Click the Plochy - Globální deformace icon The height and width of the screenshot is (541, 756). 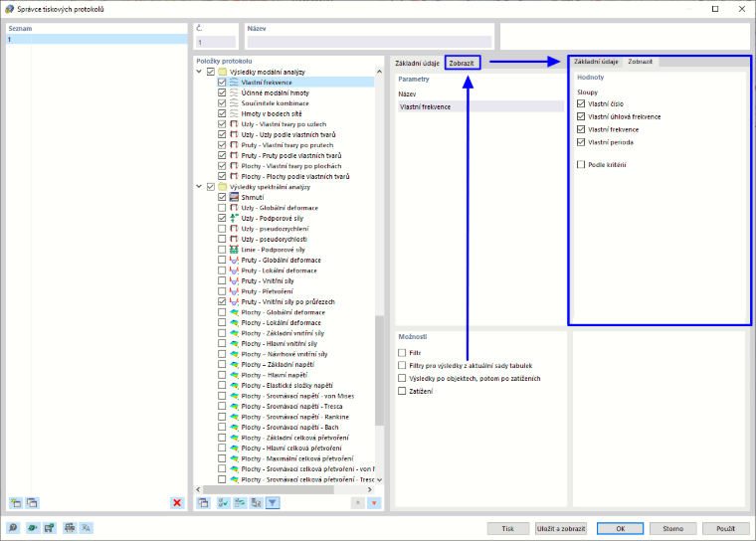click(234, 312)
